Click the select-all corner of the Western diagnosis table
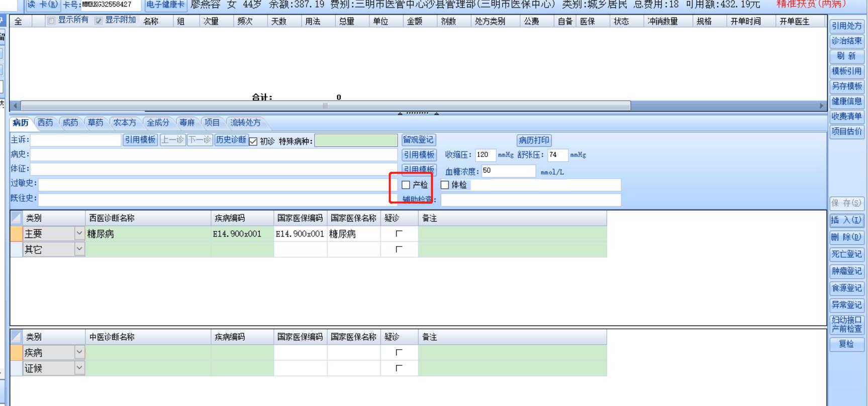This screenshot has width=868, height=406. (17, 218)
